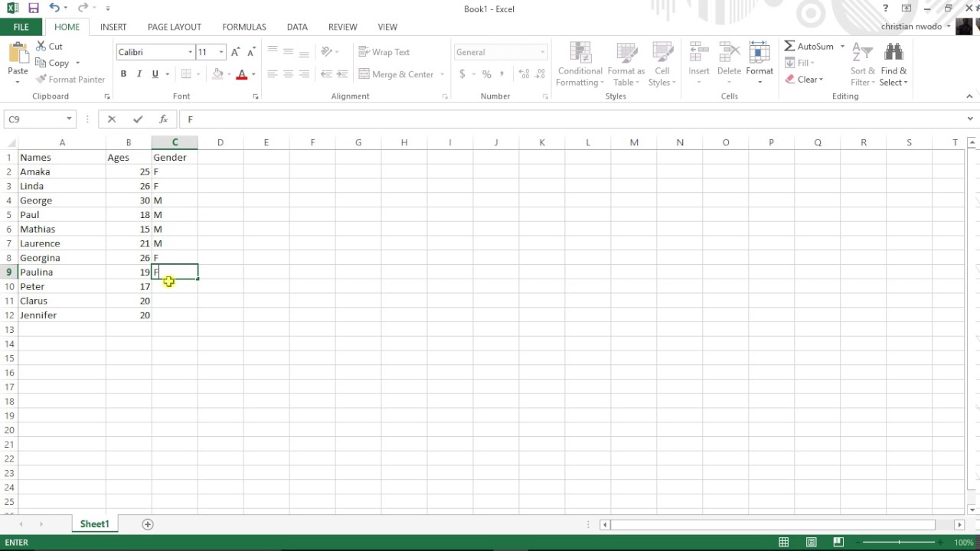The width and height of the screenshot is (980, 551).
Task: Switch to the INSERT tab
Action: point(113,27)
